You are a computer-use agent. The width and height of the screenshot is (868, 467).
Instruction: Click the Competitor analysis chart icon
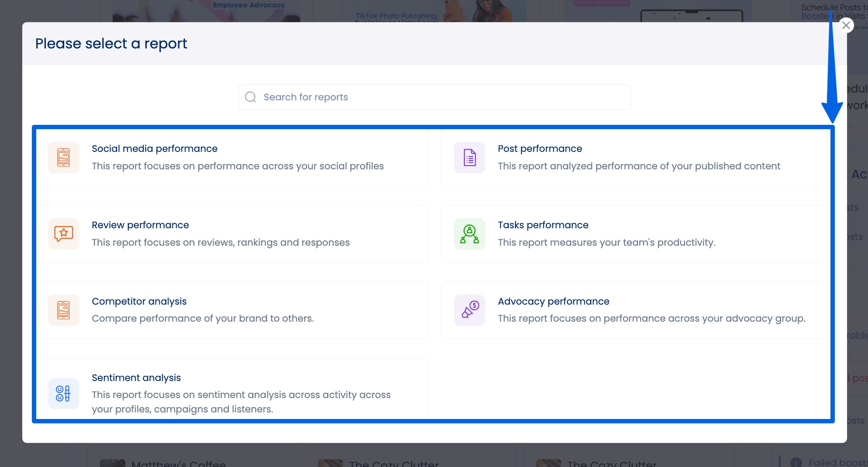(63, 310)
